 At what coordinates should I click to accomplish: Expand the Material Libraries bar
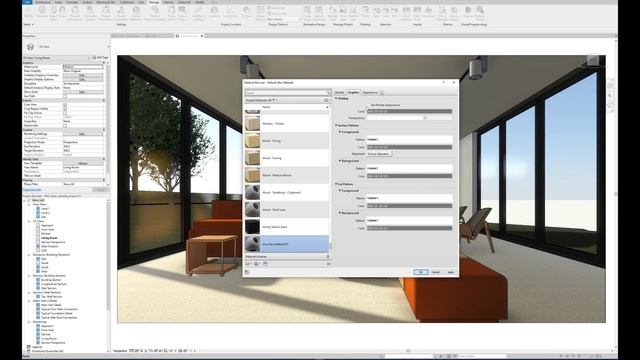(287, 256)
